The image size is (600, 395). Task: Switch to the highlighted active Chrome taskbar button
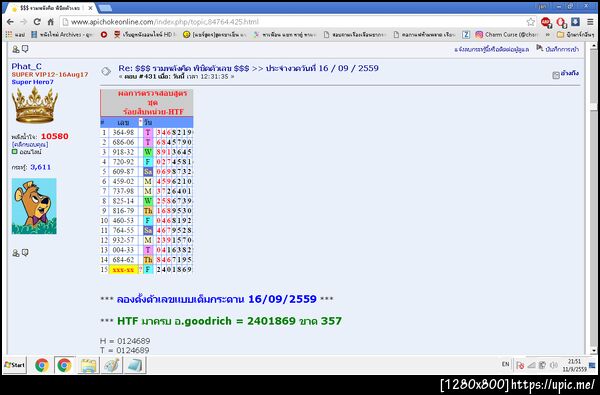[x=64, y=365]
